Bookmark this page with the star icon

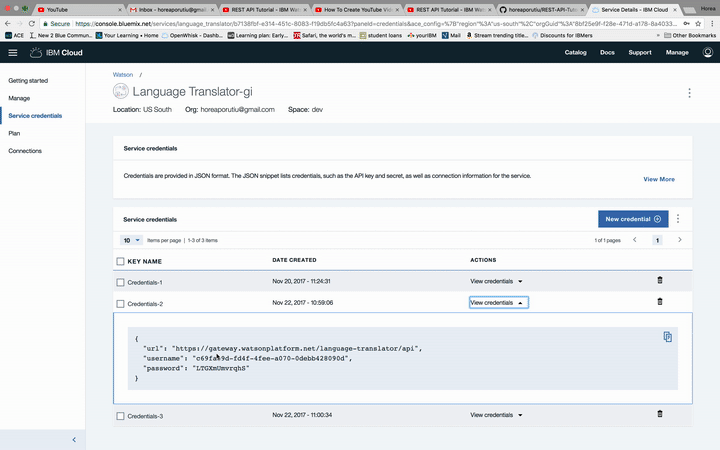(x=698, y=23)
